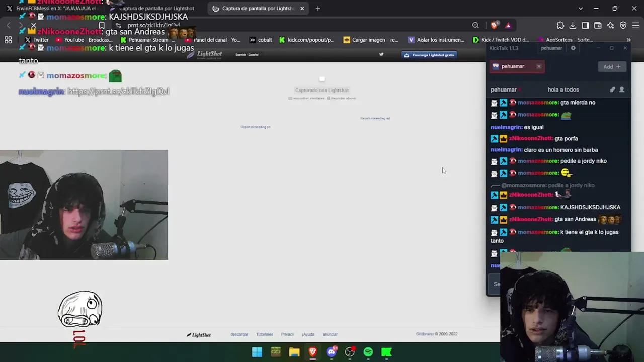644x362 pixels.
Task: Click the pehuamar username in KickTalk title bar
Action: click(x=551, y=48)
